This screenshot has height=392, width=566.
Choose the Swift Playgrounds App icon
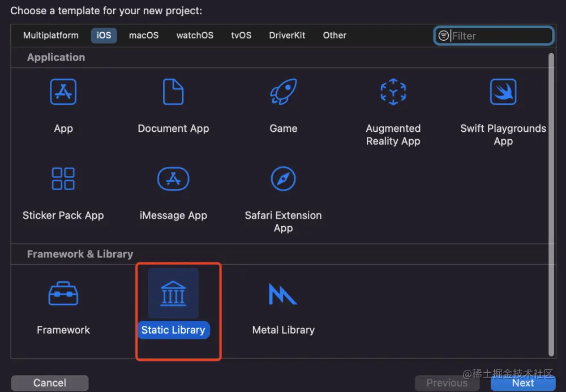[503, 92]
